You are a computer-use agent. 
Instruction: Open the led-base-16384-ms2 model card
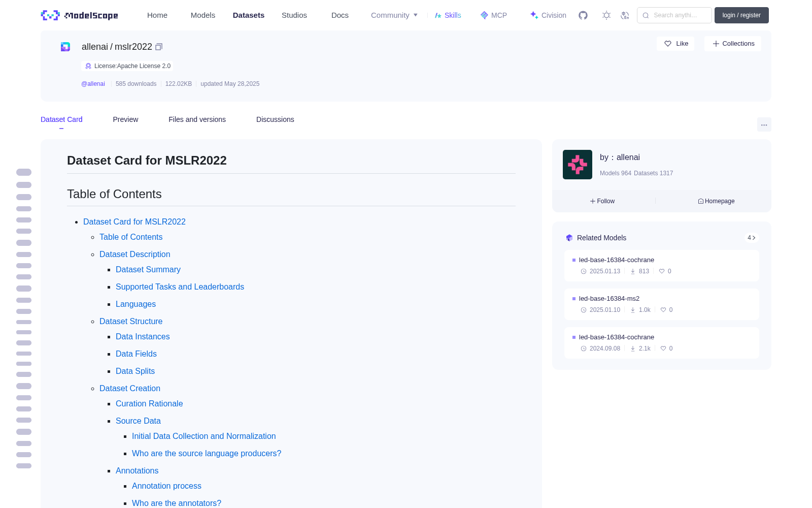[x=662, y=304]
